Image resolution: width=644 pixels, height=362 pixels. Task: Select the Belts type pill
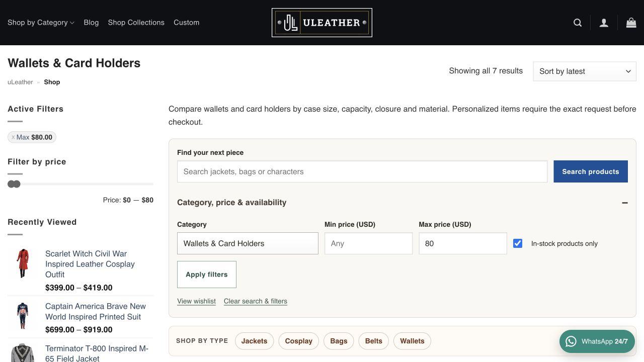(373, 341)
